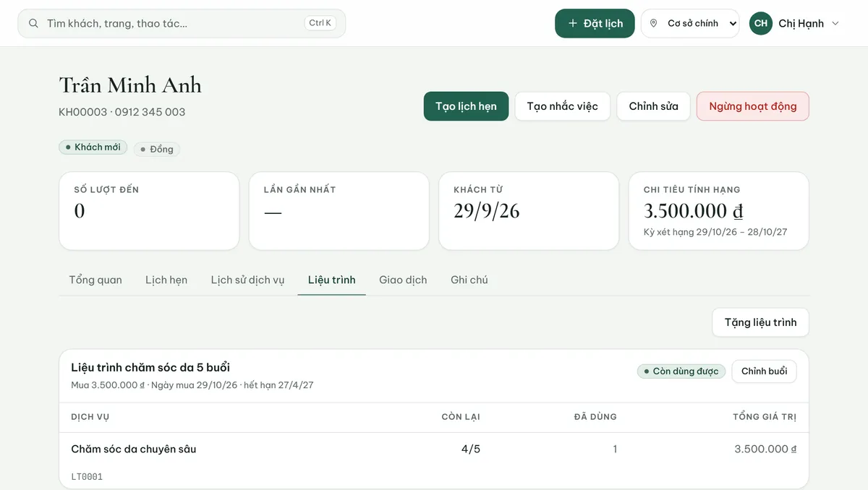This screenshot has height=490, width=868.
Task: Click the Số lượt đến value 0
Action: pyautogui.click(x=80, y=211)
